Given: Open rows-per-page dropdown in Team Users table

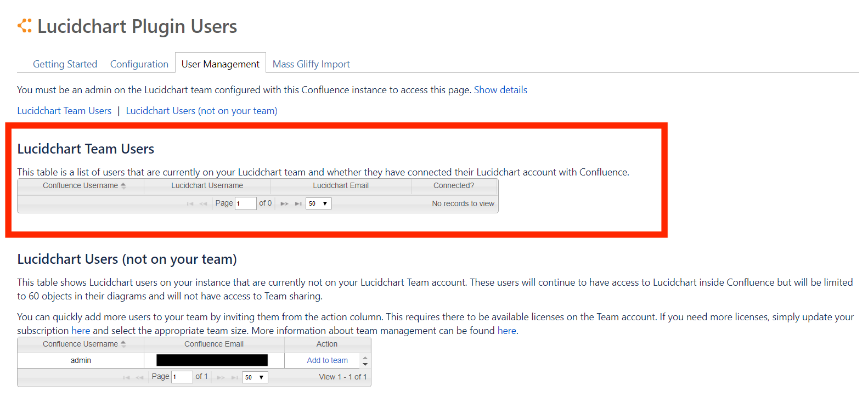Looking at the screenshot, I should [x=318, y=203].
